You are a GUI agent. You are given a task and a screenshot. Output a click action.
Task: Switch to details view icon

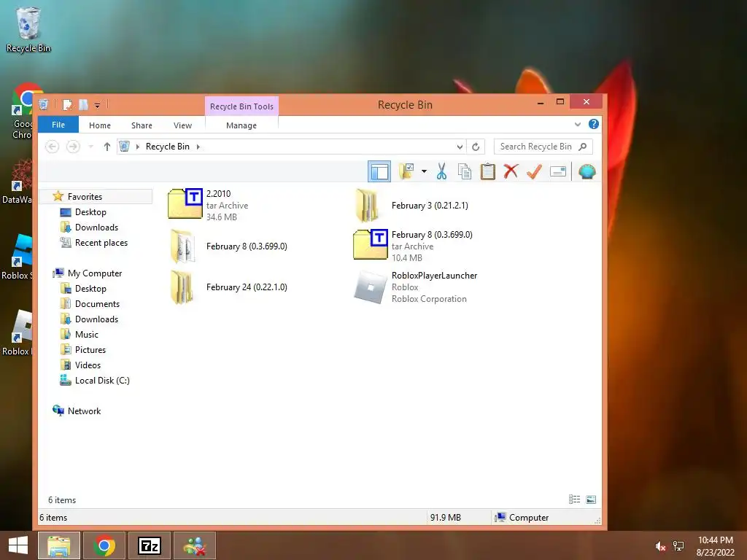[x=574, y=499]
